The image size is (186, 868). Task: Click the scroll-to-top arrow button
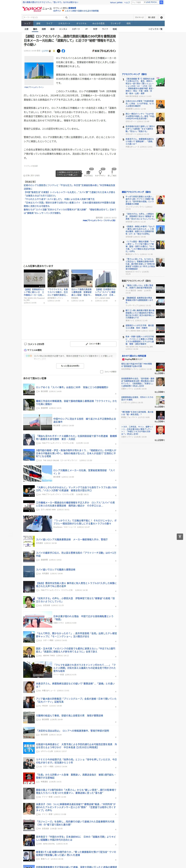coord(180,537)
